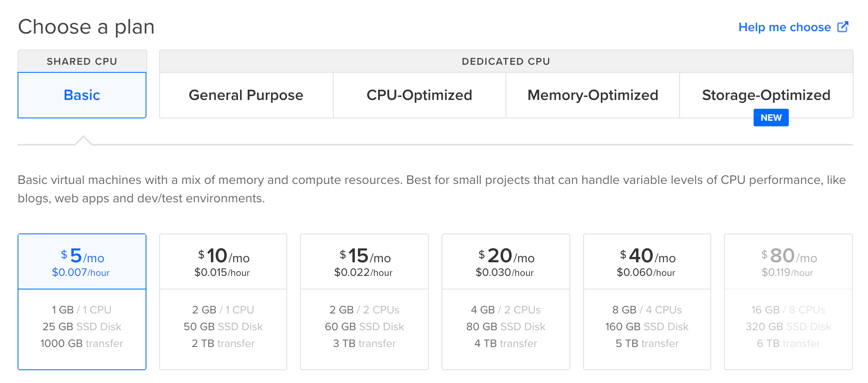Pick the $15/mo plan option
868x383 pixels.
tap(364, 302)
